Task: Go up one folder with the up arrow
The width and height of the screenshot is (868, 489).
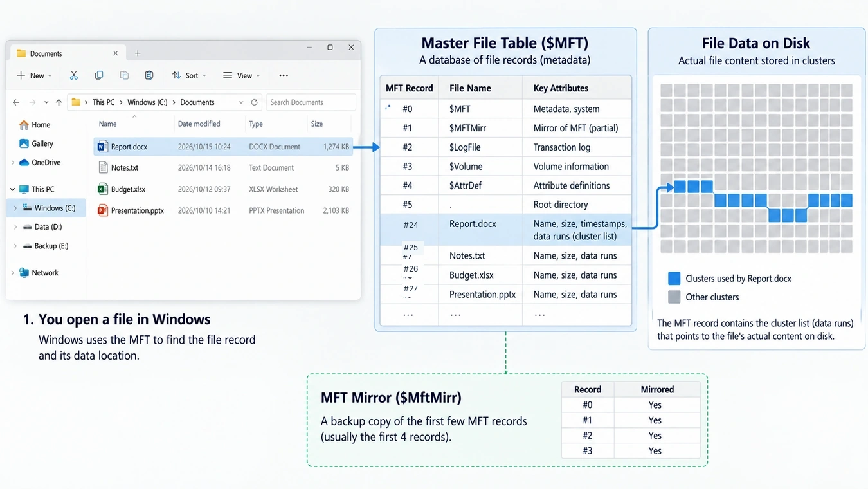Action: [x=59, y=102]
